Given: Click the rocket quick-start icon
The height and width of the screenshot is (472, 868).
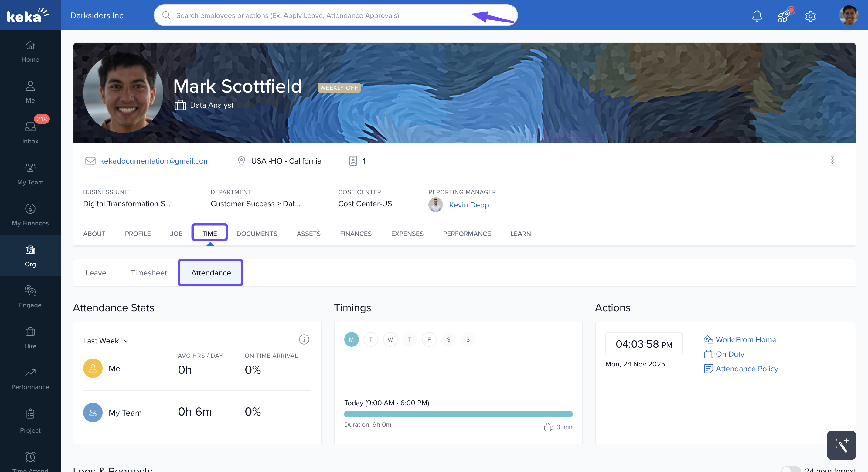Looking at the screenshot, I should pyautogui.click(x=784, y=15).
